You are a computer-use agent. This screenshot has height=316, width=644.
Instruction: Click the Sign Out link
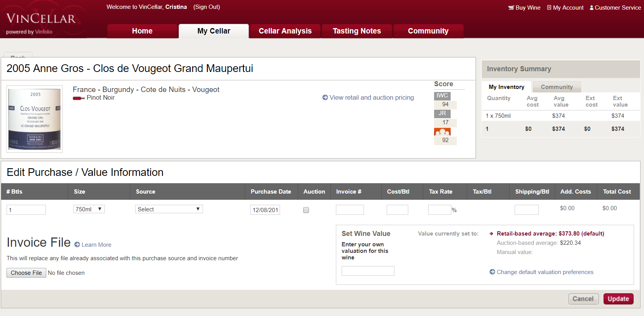[x=206, y=7]
